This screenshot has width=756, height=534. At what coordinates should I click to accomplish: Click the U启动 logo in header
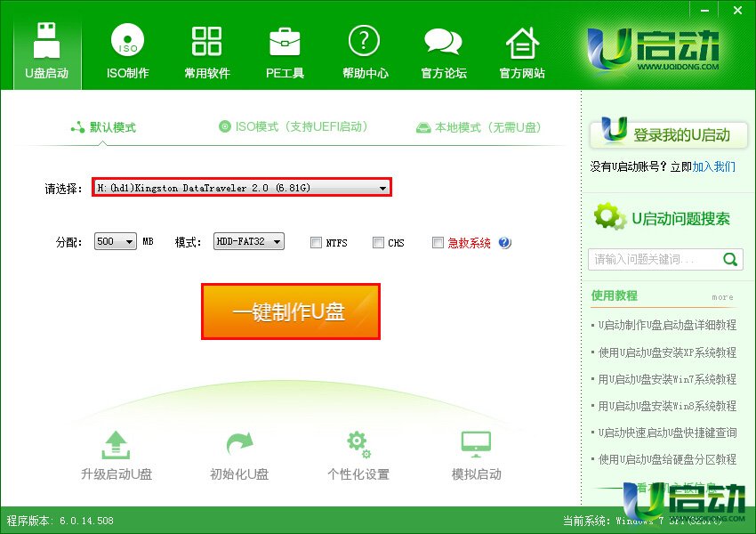(x=653, y=50)
